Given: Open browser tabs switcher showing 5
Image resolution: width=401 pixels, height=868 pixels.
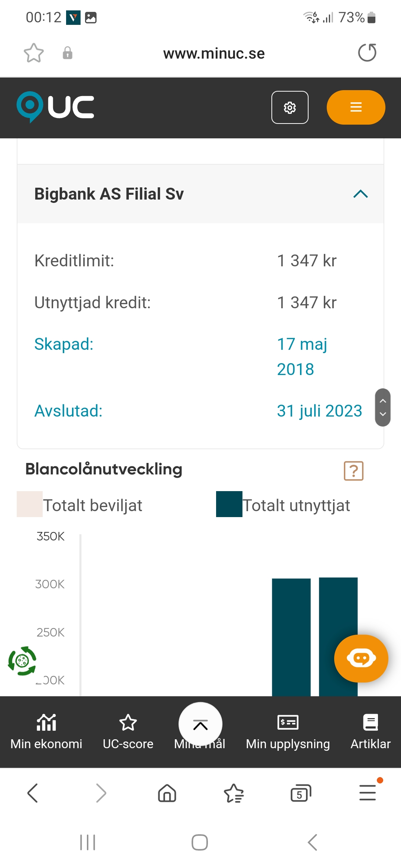Looking at the screenshot, I should (300, 793).
